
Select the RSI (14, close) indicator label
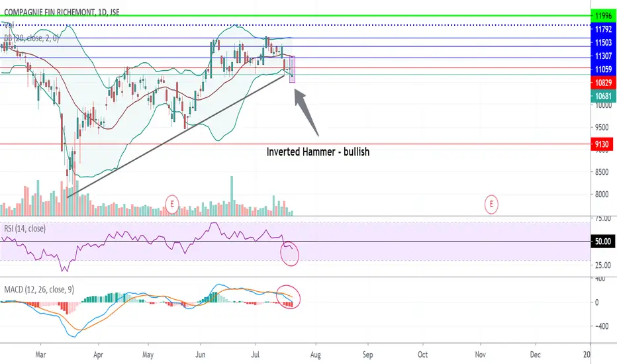point(24,228)
